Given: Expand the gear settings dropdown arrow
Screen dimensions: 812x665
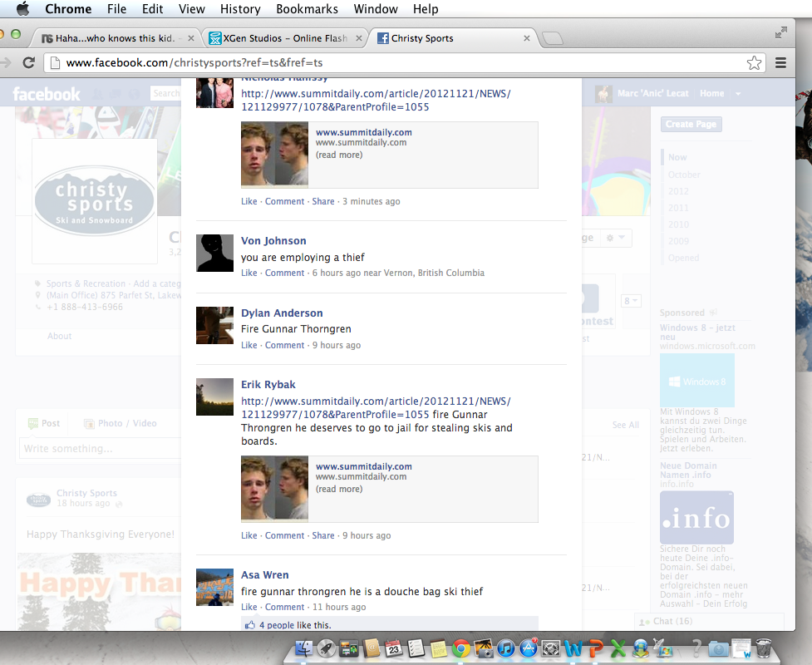Looking at the screenshot, I should pos(623,237).
